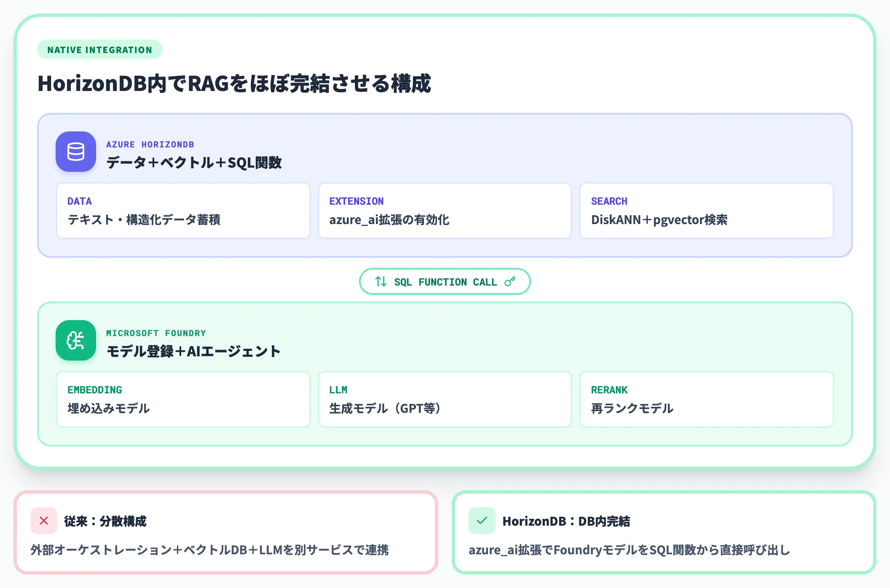Click the up-down arrows icon in SQL FUNCTION CALL
This screenshot has width=890, height=588.
[381, 281]
